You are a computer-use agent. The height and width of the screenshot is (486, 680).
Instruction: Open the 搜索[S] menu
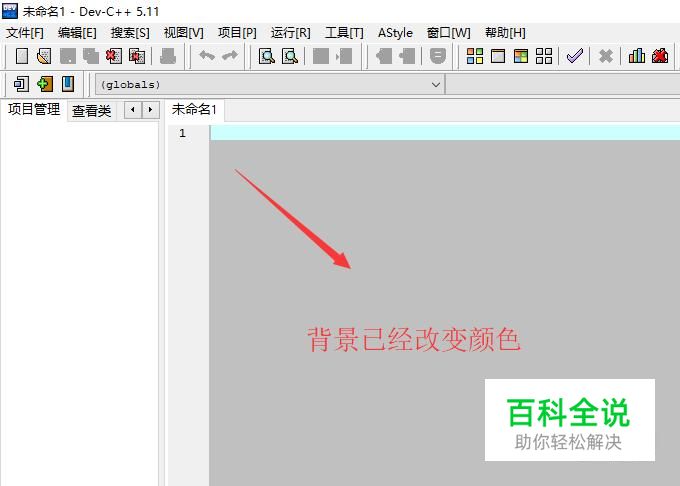click(130, 33)
